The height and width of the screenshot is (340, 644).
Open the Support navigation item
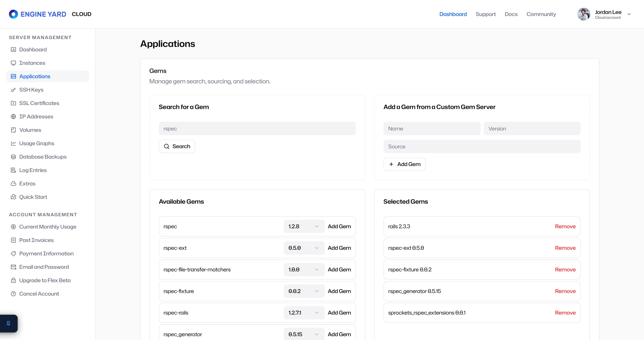tap(486, 14)
